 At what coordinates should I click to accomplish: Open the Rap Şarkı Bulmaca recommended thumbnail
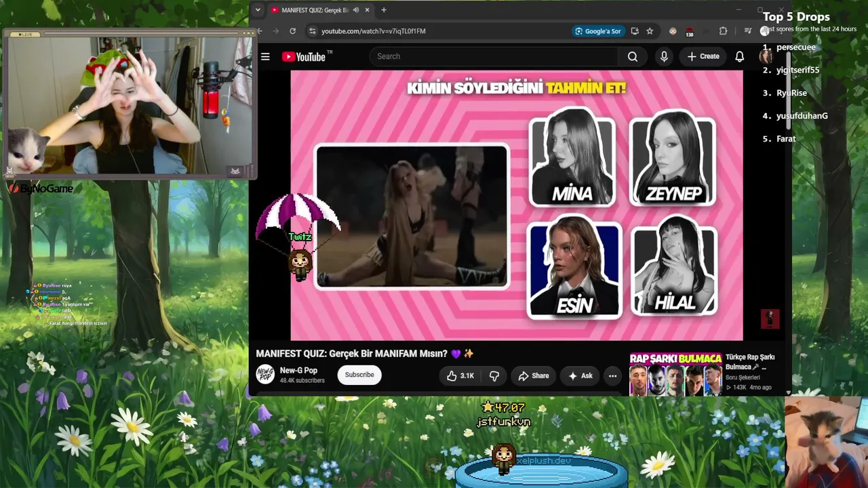(x=675, y=374)
